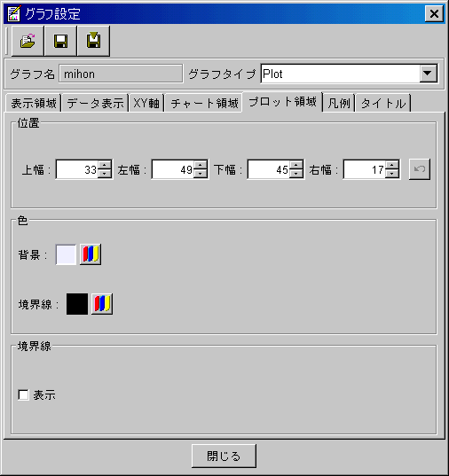Viewport: 449px width, 476px height.
Task: Click the graph settings title bar icon
Action: click(13, 13)
